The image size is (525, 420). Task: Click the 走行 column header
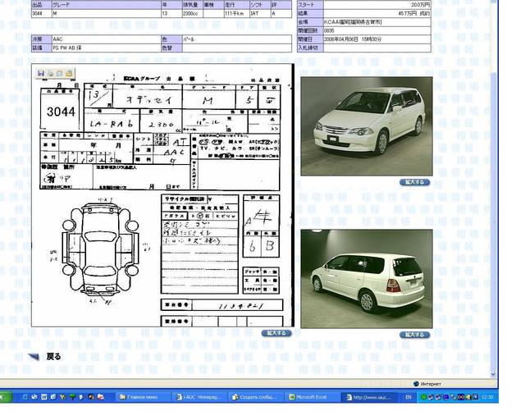point(237,5)
